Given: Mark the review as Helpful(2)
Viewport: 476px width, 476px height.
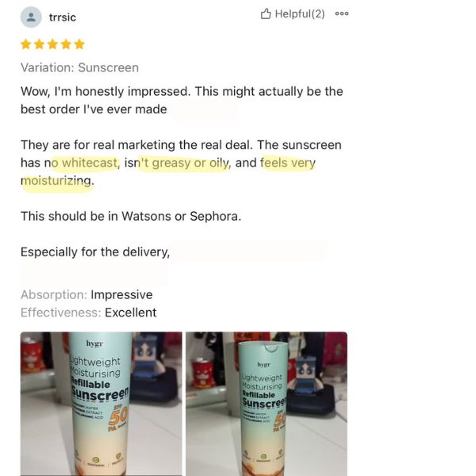Looking at the screenshot, I should [293, 13].
